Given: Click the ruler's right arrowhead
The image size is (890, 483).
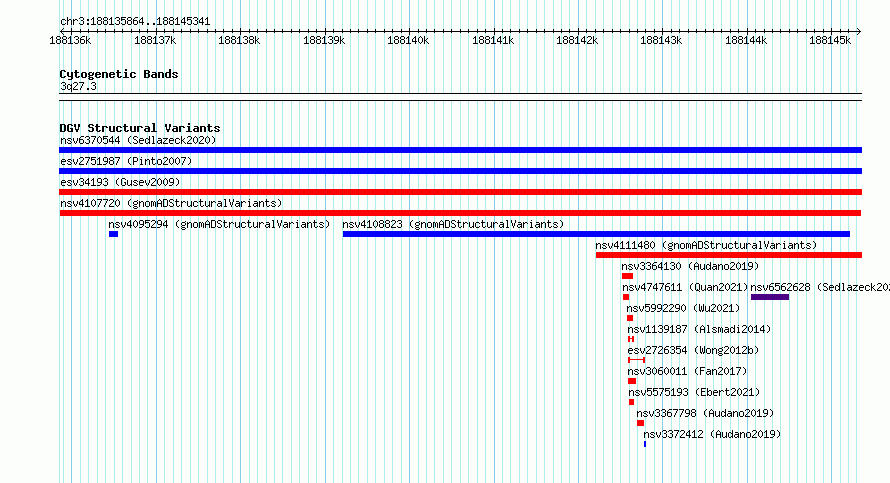Looking at the screenshot, I should 859,31.
